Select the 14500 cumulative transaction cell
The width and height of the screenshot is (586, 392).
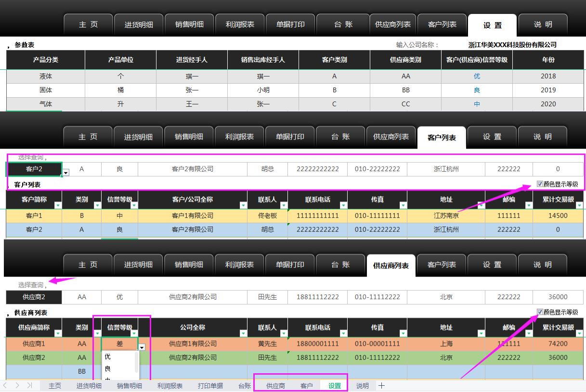pos(558,216)
